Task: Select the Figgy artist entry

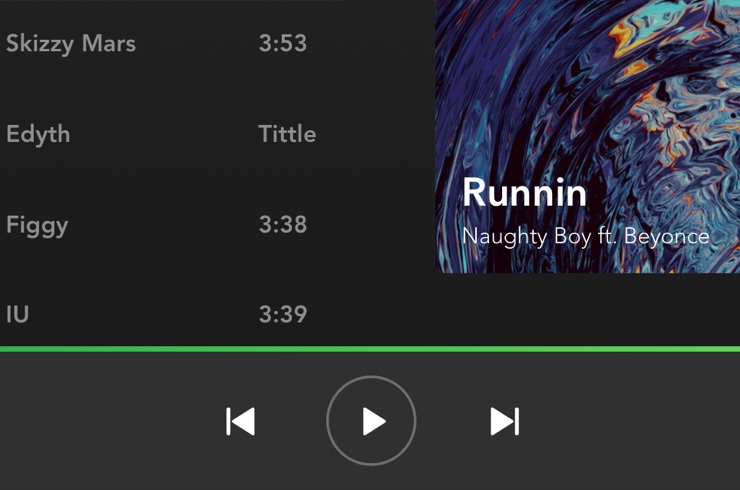Action: (37, 226)
